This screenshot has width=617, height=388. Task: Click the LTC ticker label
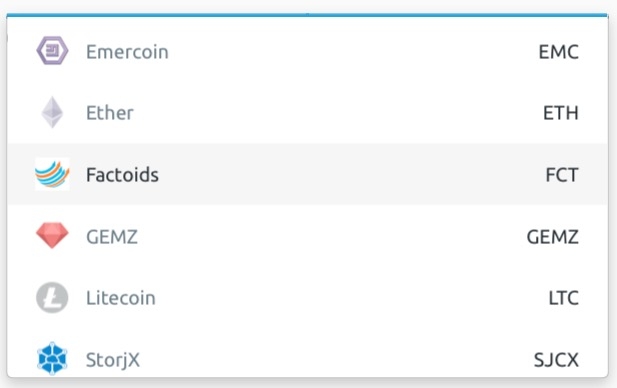coord(563,298)
